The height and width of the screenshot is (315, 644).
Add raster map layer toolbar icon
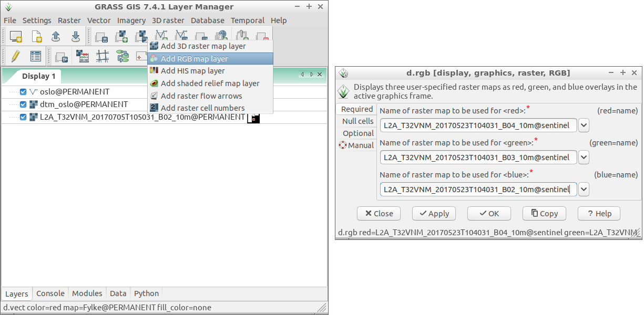tap(121, 37)
